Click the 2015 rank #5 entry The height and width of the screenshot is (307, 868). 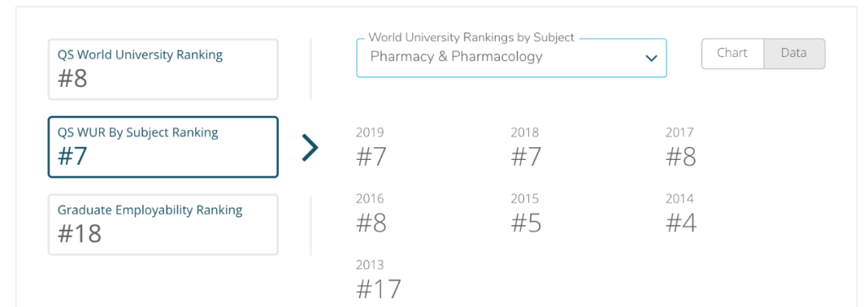pos(526,214)
